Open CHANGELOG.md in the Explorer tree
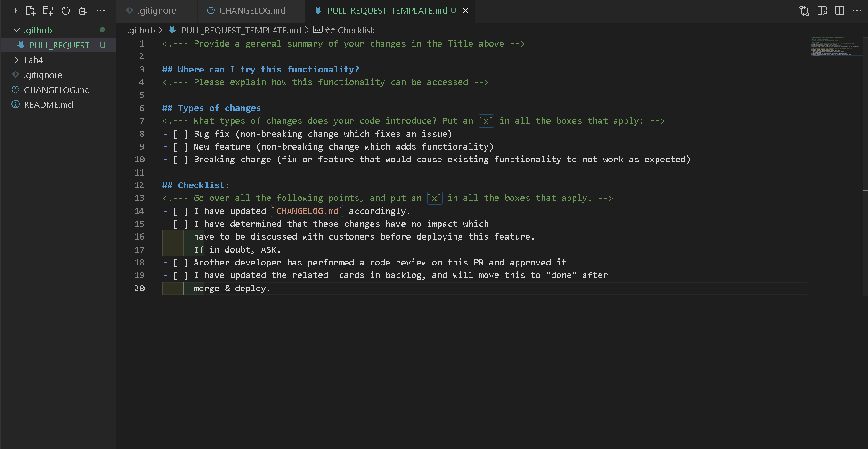Screen dimensions: 868x449 click(x=57, y=90)
